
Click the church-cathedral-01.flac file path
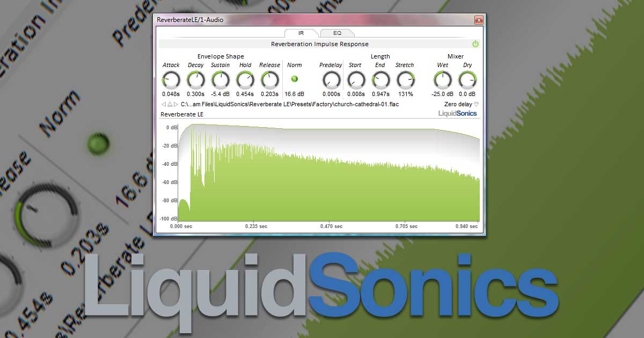coord(290,104)
